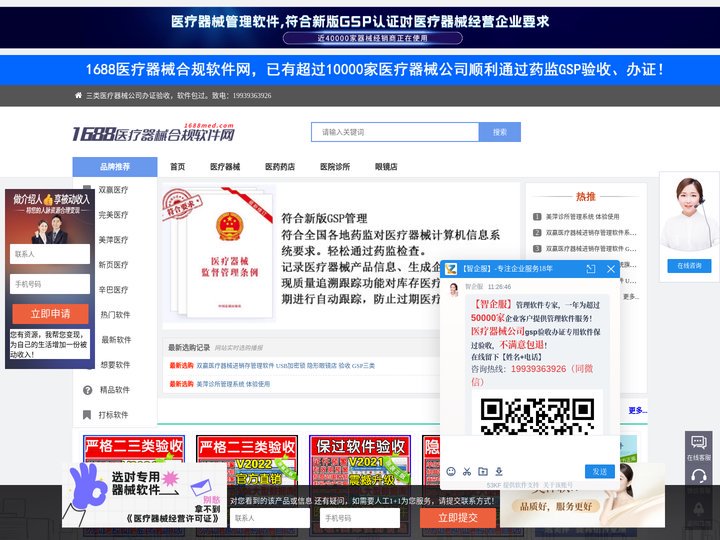The height and width of the screenshot is (540, 720).
Task: Open 美萍医疗 in brand sidebar
Action: [x=113, y=240]
